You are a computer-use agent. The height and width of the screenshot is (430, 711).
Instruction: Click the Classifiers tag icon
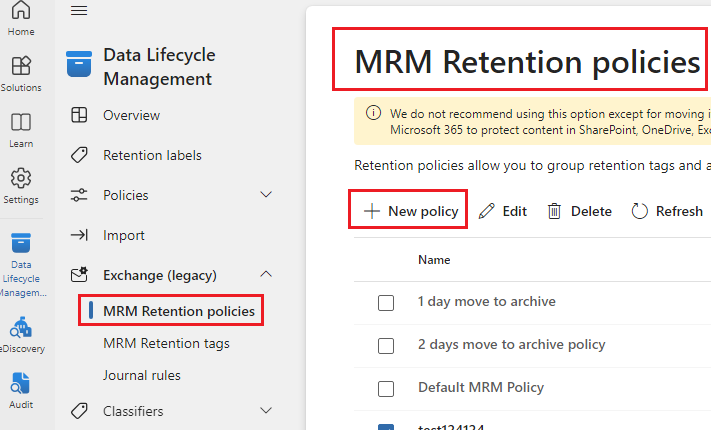click(x=79, y=411)
